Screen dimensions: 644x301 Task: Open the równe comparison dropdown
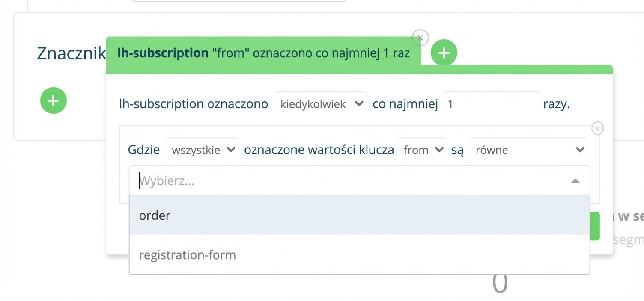coord(528,150)
